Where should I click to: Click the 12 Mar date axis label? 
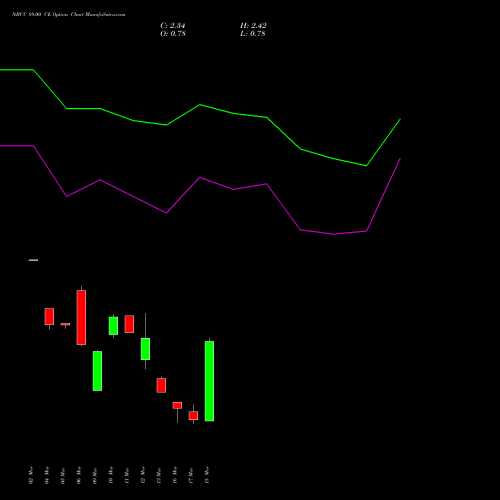click(x=143, y=475)
